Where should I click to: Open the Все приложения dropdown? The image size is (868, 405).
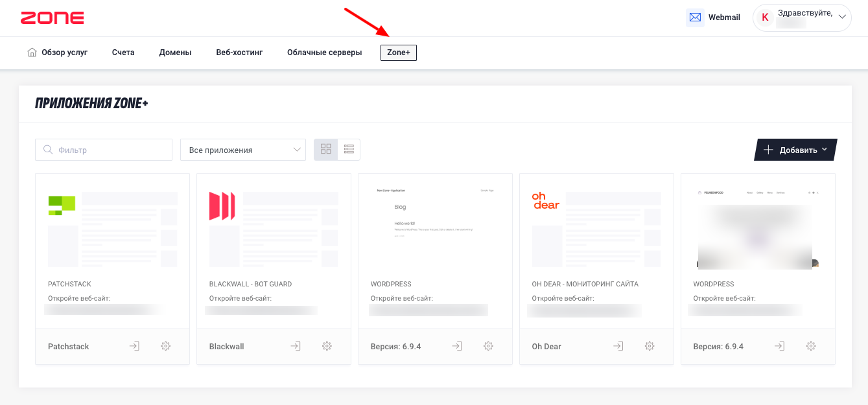243,150
